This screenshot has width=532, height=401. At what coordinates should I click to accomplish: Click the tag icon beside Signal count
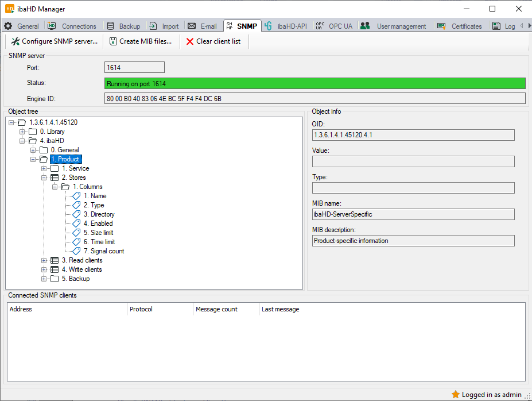(x=76, y=251)
